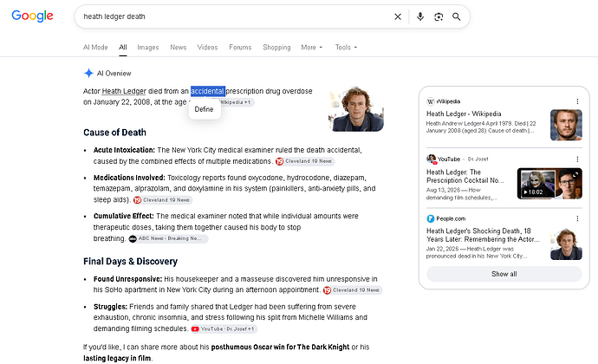Click the Cause of Death heading
The image size is (598, 364).
(114, 133)
